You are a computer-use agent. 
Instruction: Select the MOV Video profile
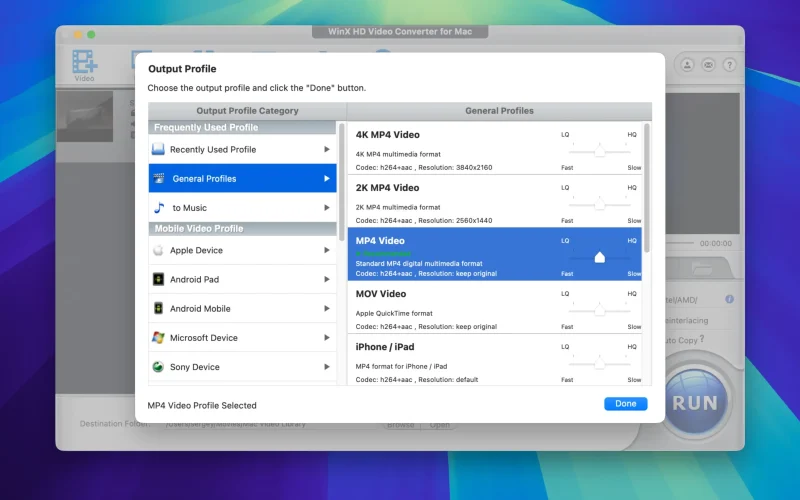point(494,307)
